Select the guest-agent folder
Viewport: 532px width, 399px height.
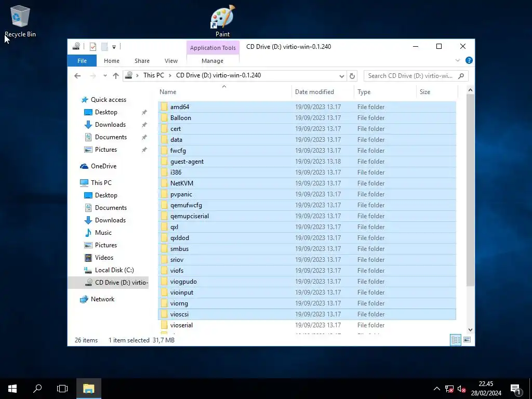(307, 162)
